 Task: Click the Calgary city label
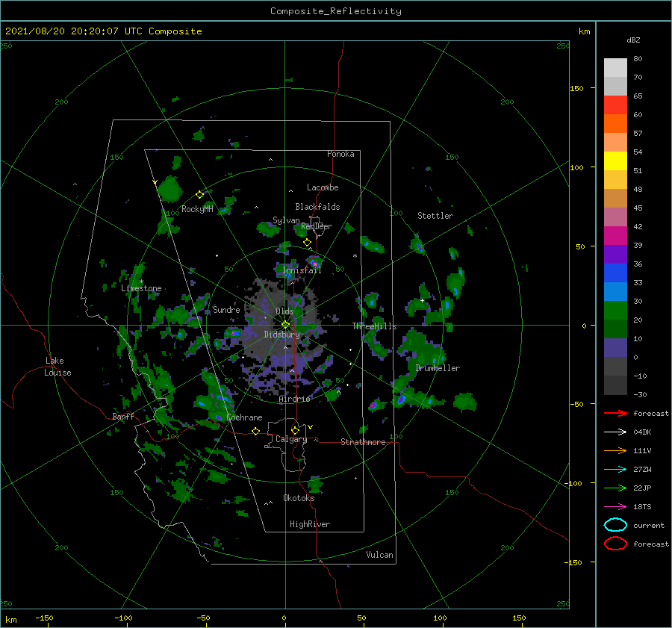(291, 439)
